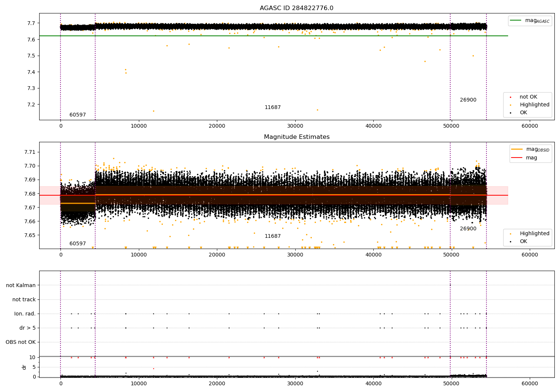The height and width of the screenshot is (392, 560).
Task: Click x-axis tick 10000 under Magnitude Estimates plot
Action: (x=139, y=255)
